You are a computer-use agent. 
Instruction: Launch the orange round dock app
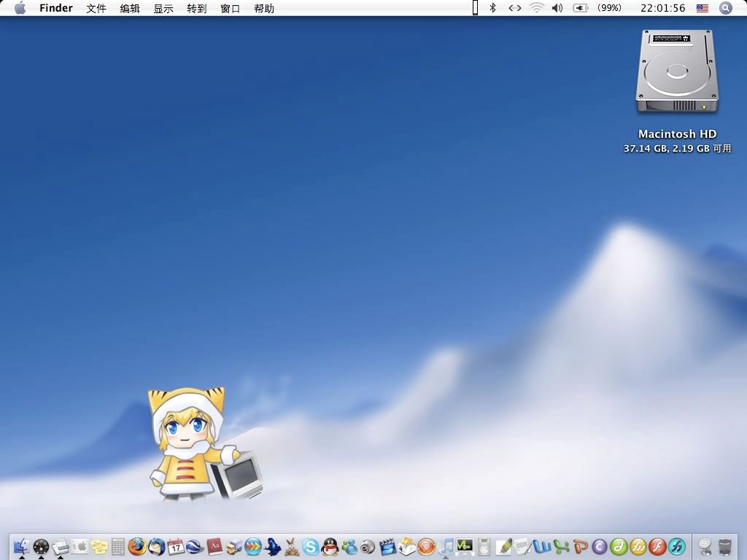click(426, 547)
